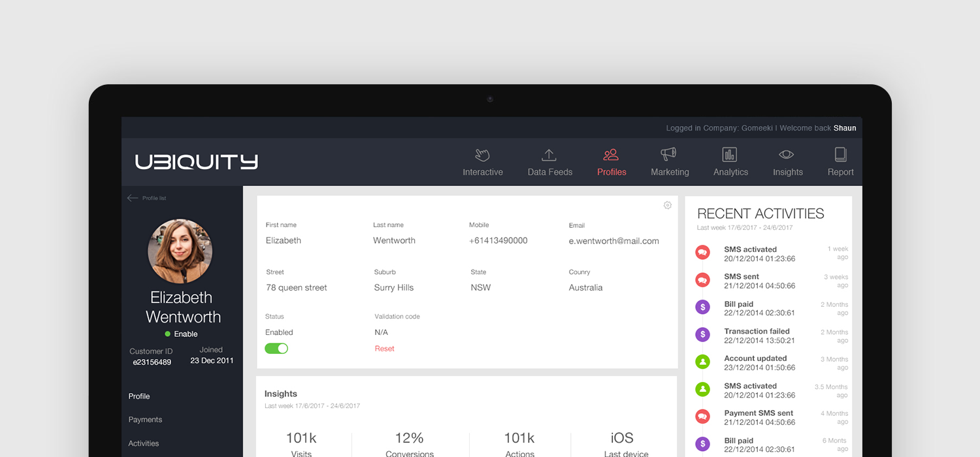Open the Marketing megaphone icon
This screenshot has width=980, height=457.
[x=668, y=154]
